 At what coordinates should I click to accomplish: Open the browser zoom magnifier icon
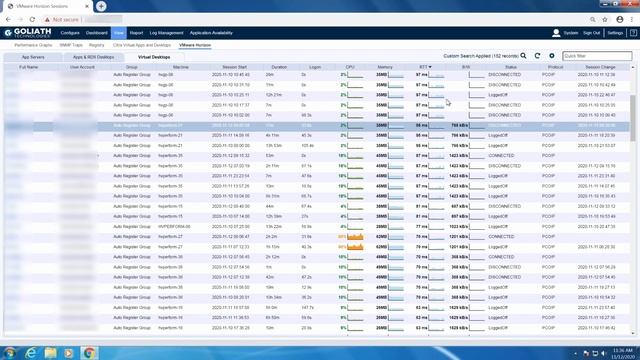click(593, 19)
